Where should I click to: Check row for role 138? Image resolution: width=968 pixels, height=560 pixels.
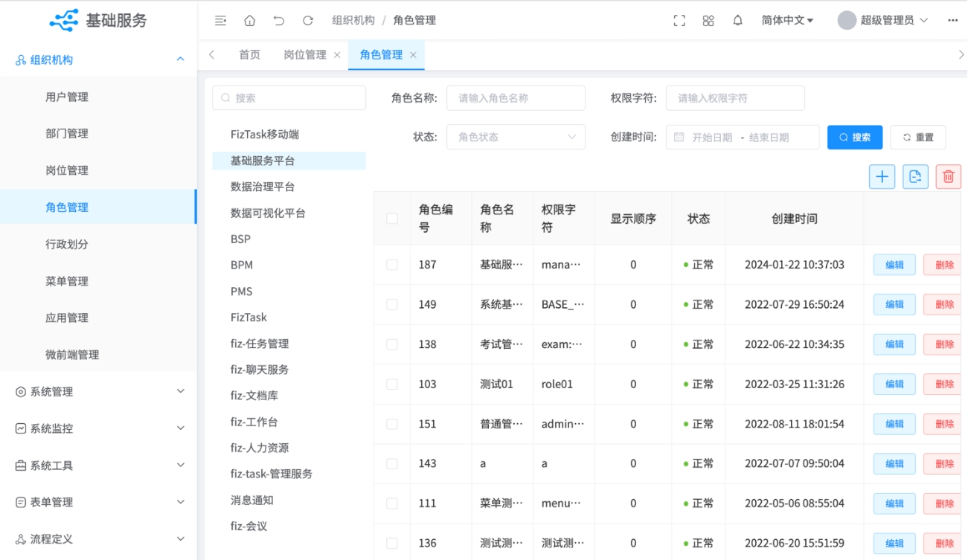pyautogui.click(x=392, y=344)
